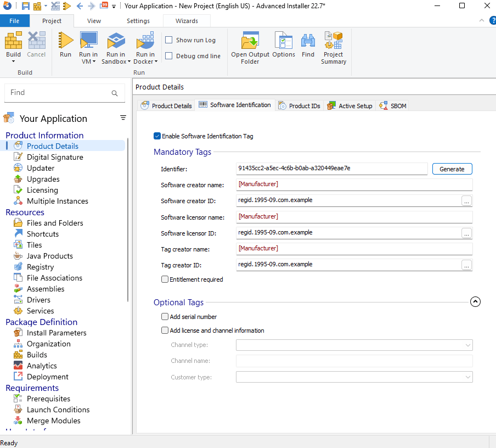
Task: Click browse button for Software creator ID
Action: pyautogui.click(x=466, y=201)
